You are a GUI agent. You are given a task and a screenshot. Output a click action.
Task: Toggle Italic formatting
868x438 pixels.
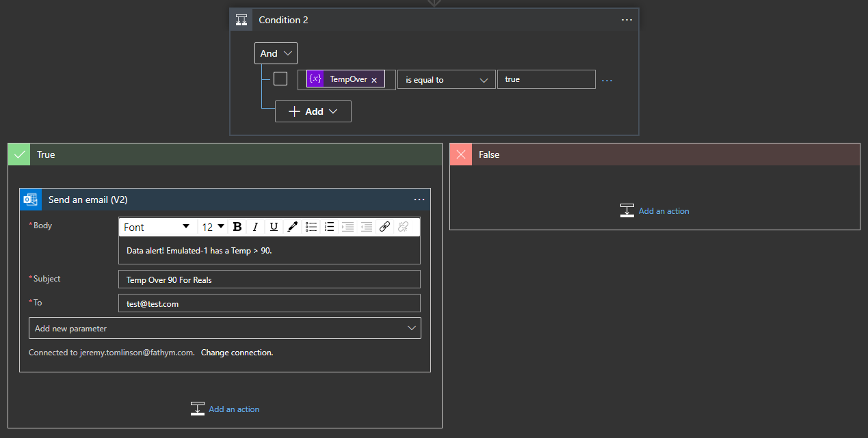point(255,227)
